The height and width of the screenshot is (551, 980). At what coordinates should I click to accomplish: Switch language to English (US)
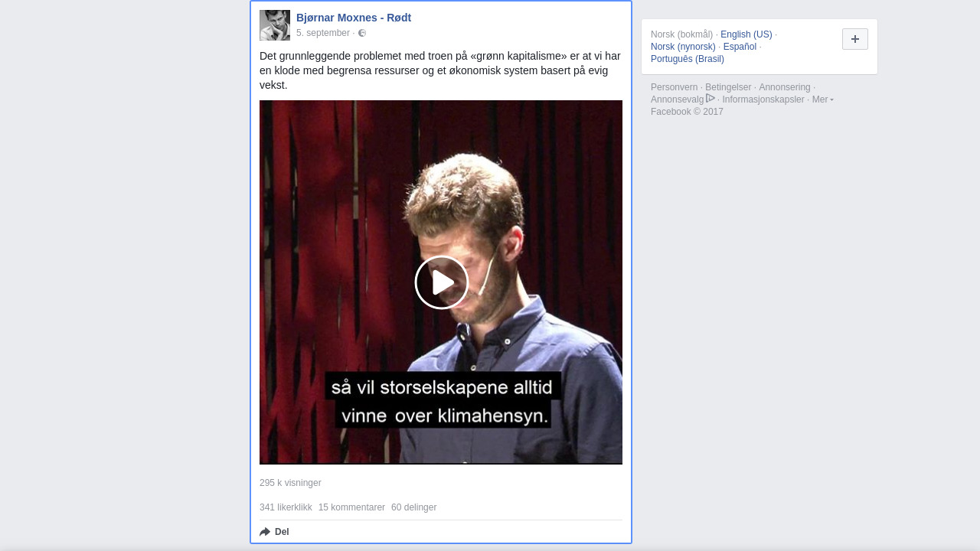point(746,34)
